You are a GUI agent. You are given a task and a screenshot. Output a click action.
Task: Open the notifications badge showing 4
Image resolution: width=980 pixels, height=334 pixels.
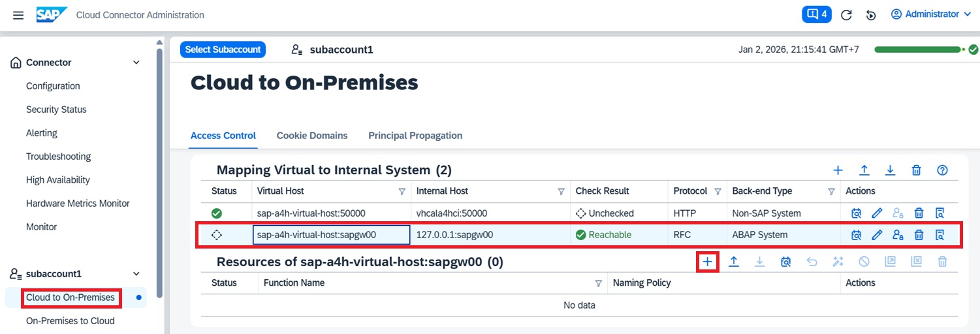coord(816,14)
